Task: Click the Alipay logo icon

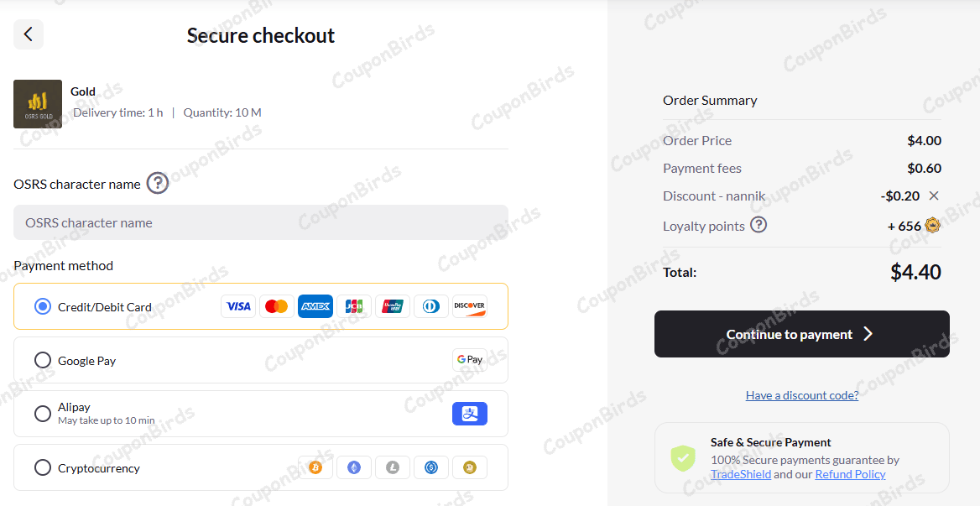Action: (469, 414)
